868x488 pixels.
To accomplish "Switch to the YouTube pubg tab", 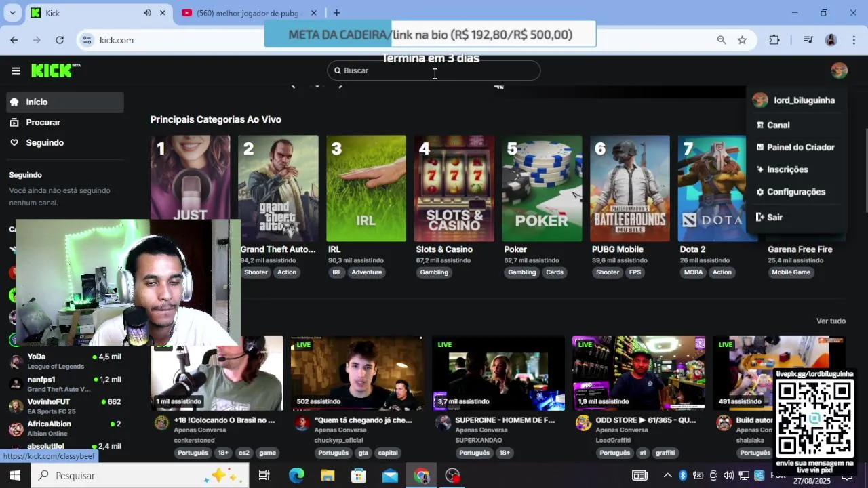I will click(249, 13).
